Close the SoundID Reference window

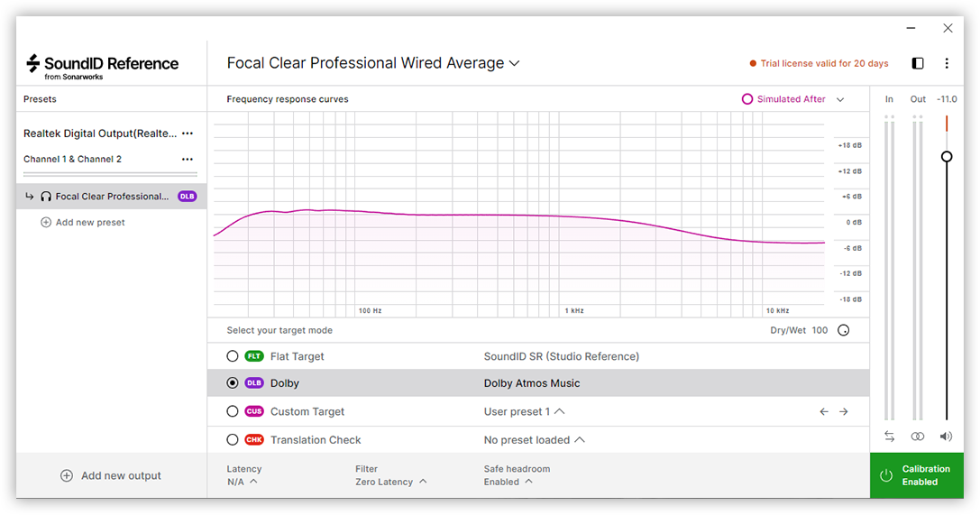948,28
